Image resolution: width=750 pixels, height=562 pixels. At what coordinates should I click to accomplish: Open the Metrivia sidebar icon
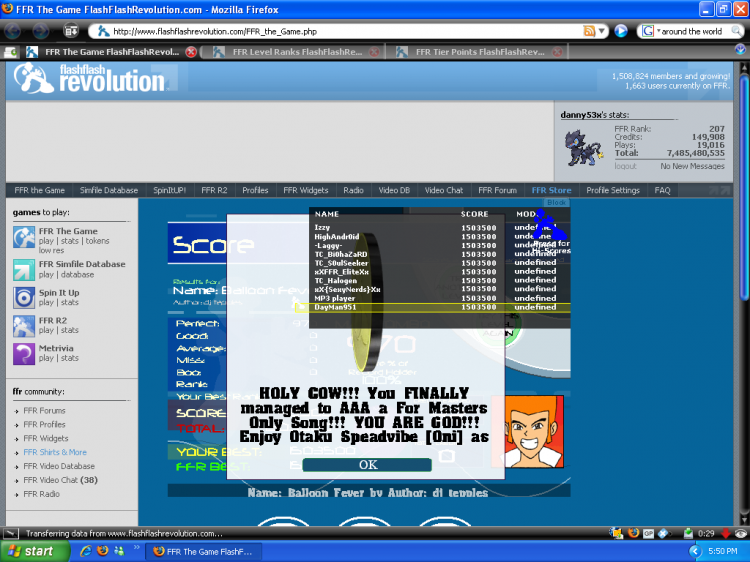pos(24,354)
